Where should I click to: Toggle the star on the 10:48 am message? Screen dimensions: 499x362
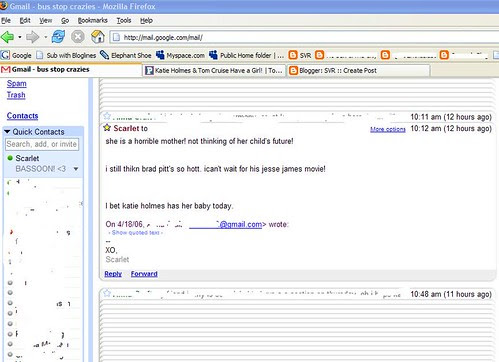tap(107, 293)
